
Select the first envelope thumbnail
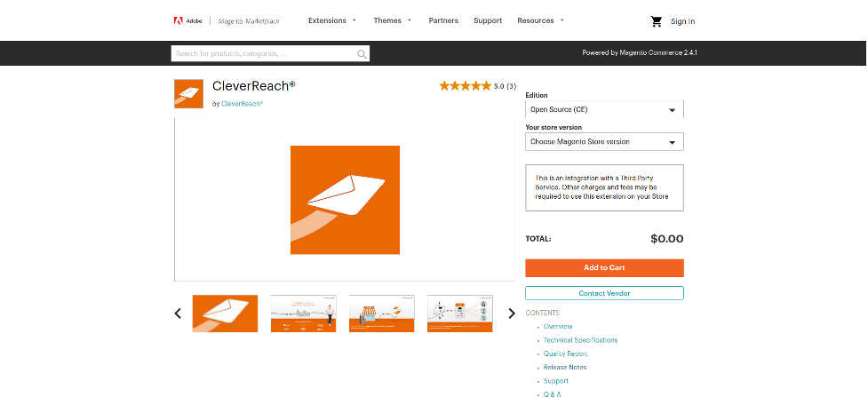tap(225, 314)
